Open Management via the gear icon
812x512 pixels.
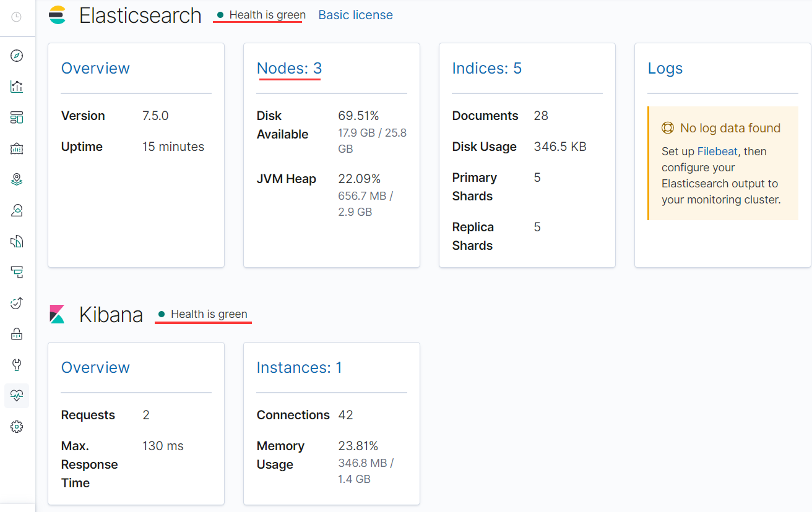[x=17, y=427]
